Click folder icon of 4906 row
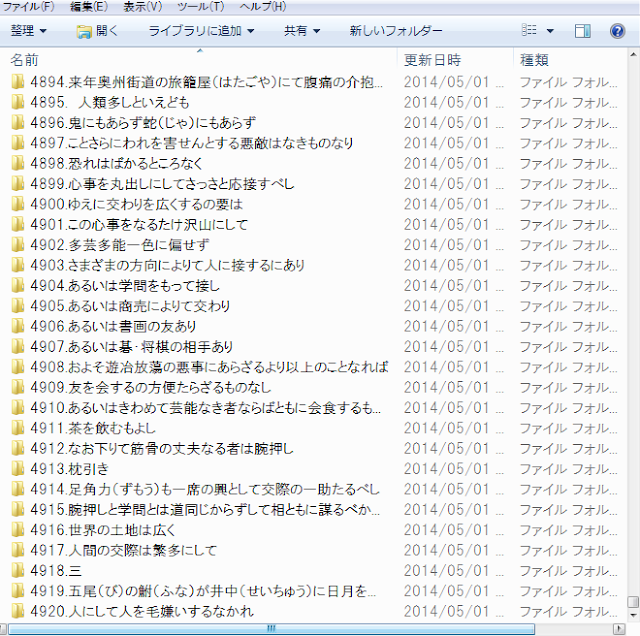This screenshot has height=636, width=640. [18, 326]
